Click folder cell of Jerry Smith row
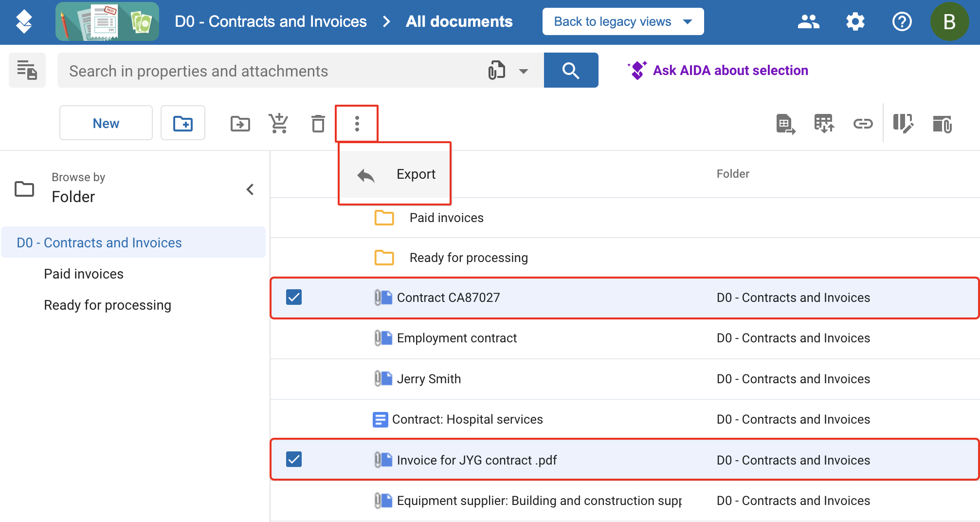980x522 pixels. [x=793, y=379]
